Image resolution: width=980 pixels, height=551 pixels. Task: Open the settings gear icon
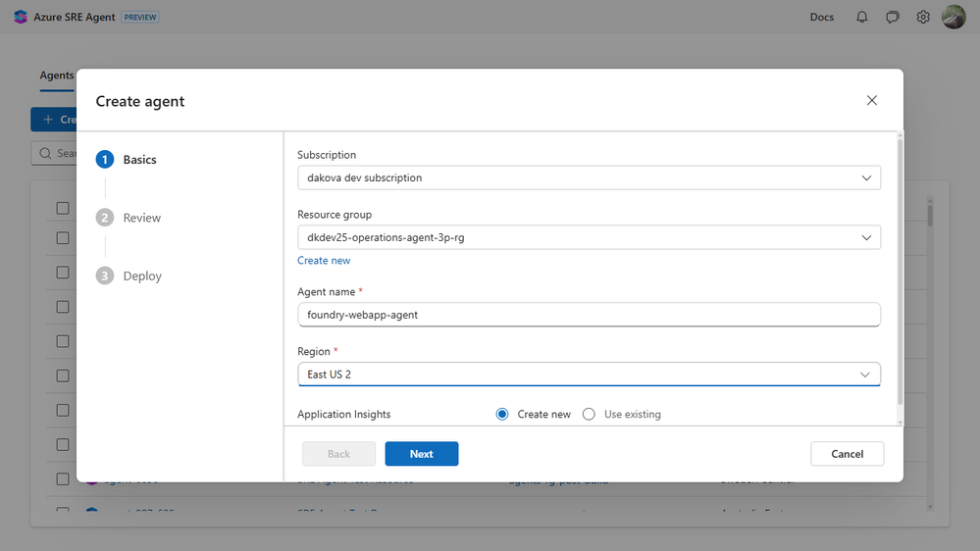click(923, 17)
